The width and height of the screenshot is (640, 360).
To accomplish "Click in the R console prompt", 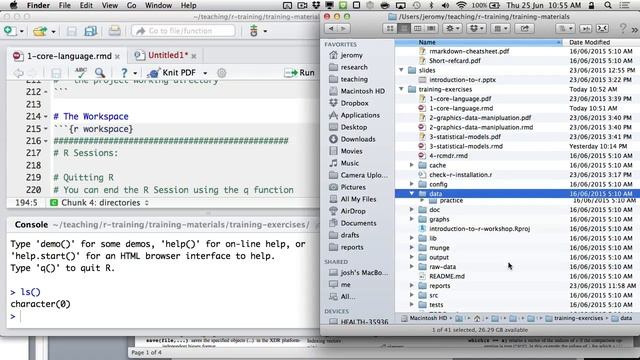I will 163,316.
